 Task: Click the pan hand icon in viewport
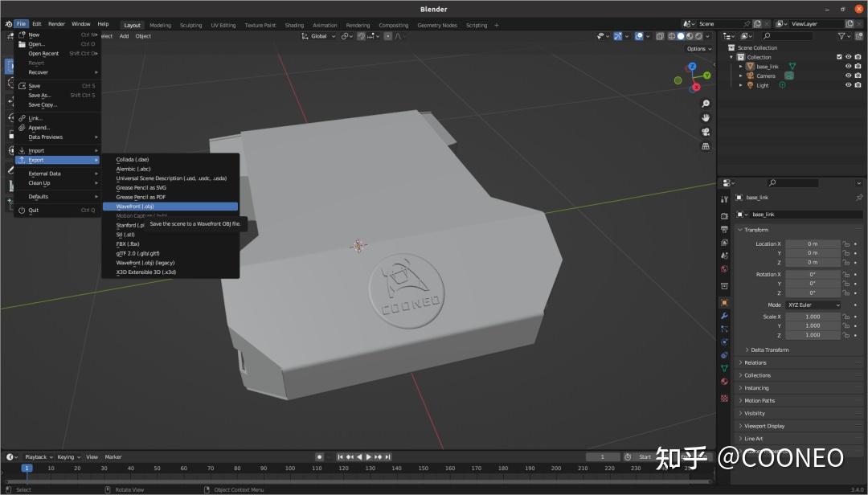(706, 117)
